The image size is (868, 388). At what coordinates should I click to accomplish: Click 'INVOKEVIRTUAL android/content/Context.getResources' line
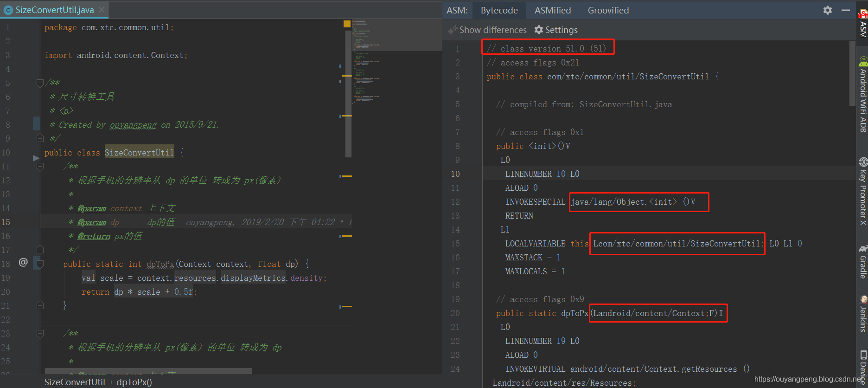627,369
